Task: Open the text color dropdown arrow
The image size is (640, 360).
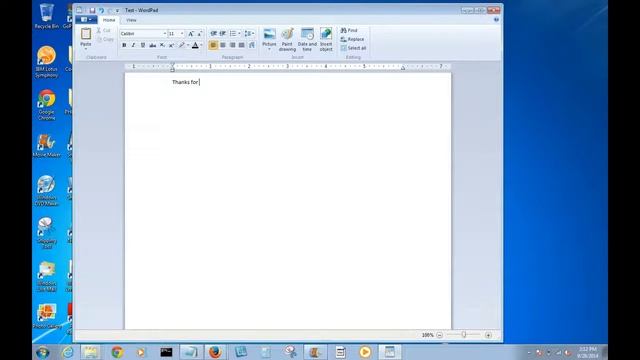Action: click(201, 45)
